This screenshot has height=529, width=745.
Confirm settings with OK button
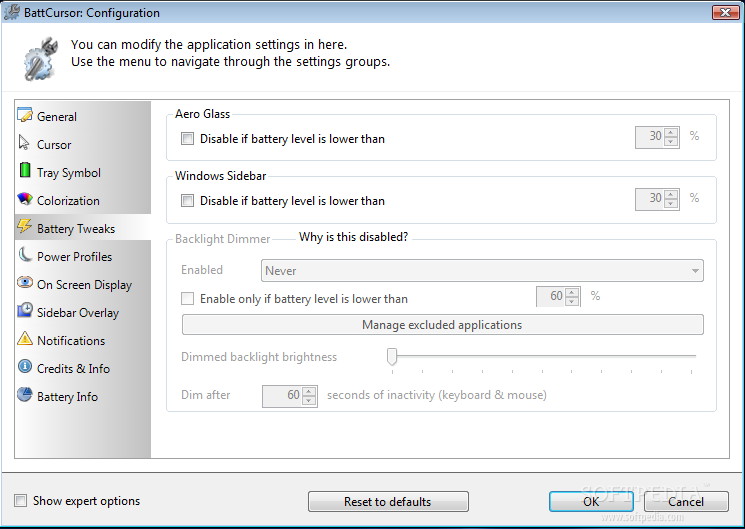591,501
